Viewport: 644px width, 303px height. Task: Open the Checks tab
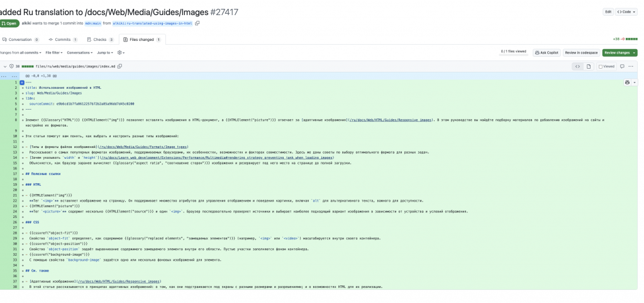point(100,40)
